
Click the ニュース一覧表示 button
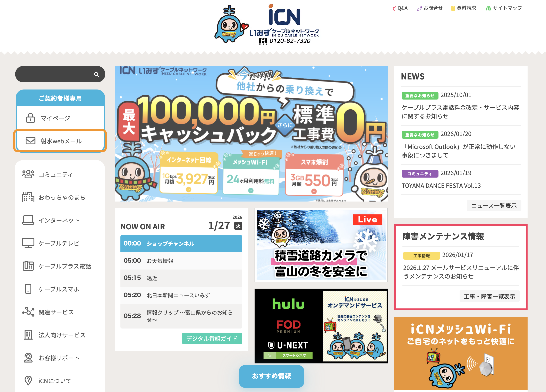tap(494, 206)
